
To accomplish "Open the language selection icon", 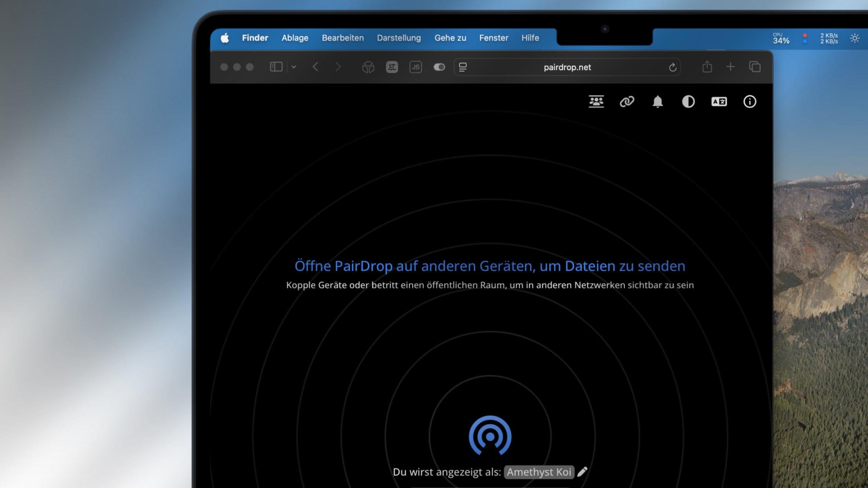I will point(719,101).
